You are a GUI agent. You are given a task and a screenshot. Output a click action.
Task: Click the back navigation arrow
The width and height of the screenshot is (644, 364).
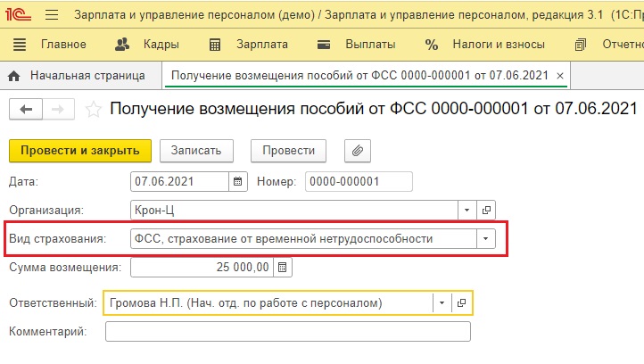[x=26, y=109]
